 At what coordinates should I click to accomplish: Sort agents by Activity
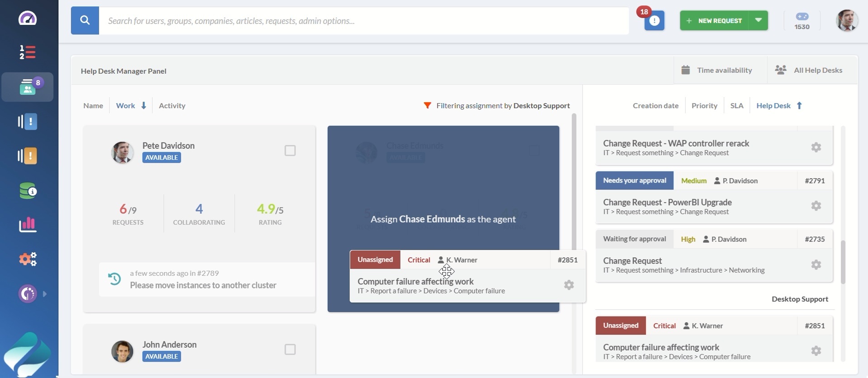click(172, 105)
